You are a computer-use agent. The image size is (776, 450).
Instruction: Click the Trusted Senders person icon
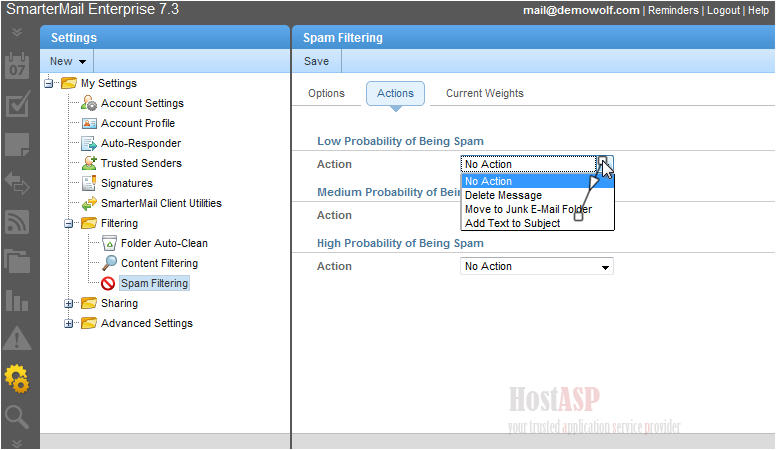click(x=89, y=163)
